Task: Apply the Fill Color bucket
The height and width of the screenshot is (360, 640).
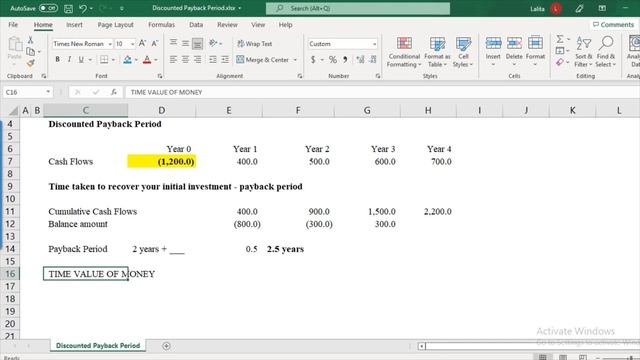Action: pyautogui.click(x=127, y=60)
